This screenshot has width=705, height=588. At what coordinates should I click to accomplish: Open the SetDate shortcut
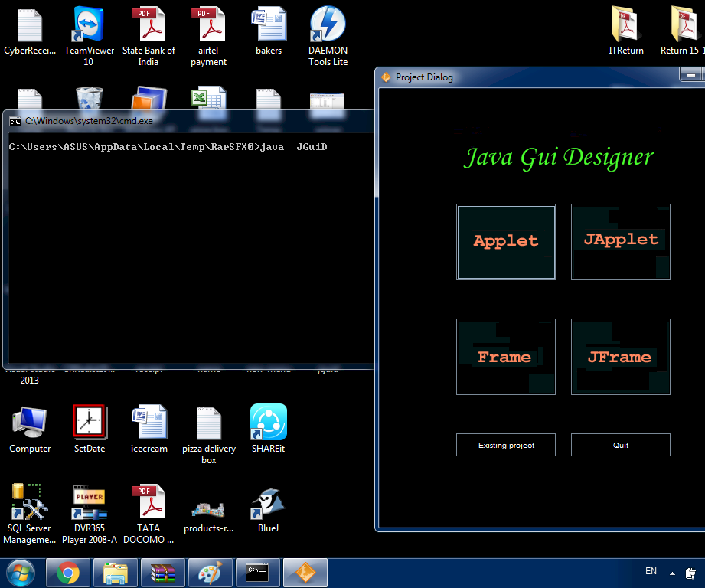coord(90,420)
